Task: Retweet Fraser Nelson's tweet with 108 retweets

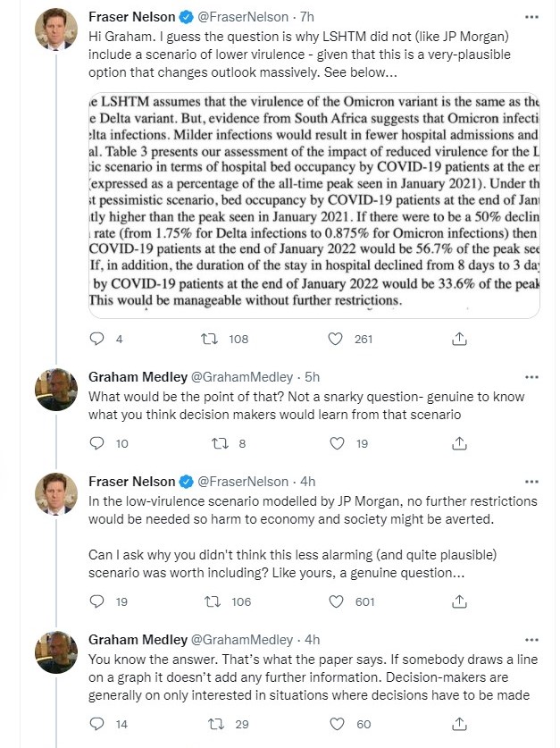Action: point(209,339)
